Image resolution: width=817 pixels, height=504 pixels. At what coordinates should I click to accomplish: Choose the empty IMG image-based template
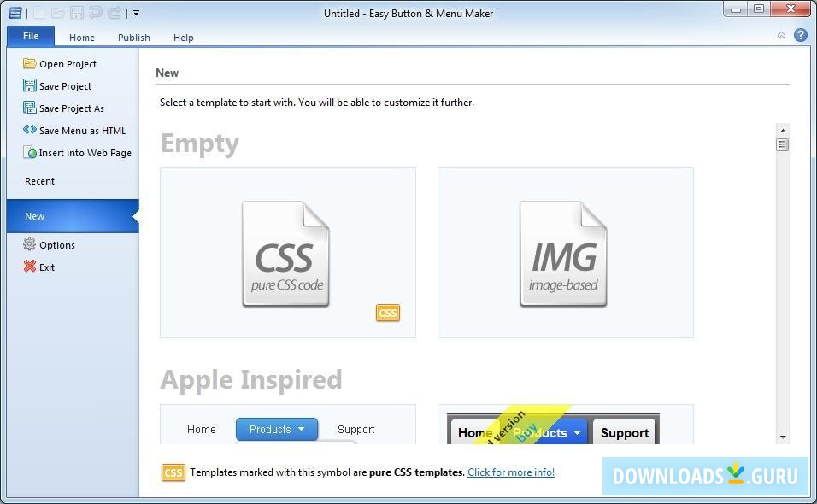coord(566,253)
